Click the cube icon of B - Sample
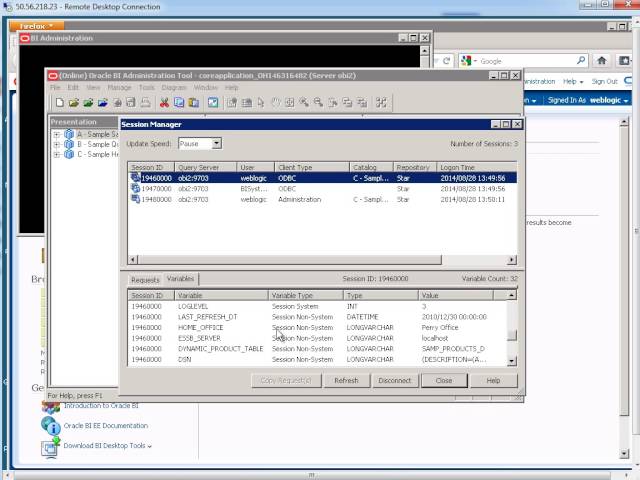The width and height of the screenshot is (640, 480). pos(69,144)
